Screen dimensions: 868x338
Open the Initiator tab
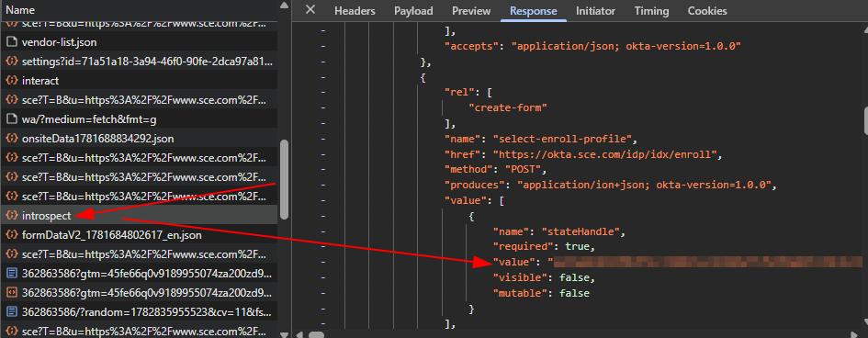(595, 10)
